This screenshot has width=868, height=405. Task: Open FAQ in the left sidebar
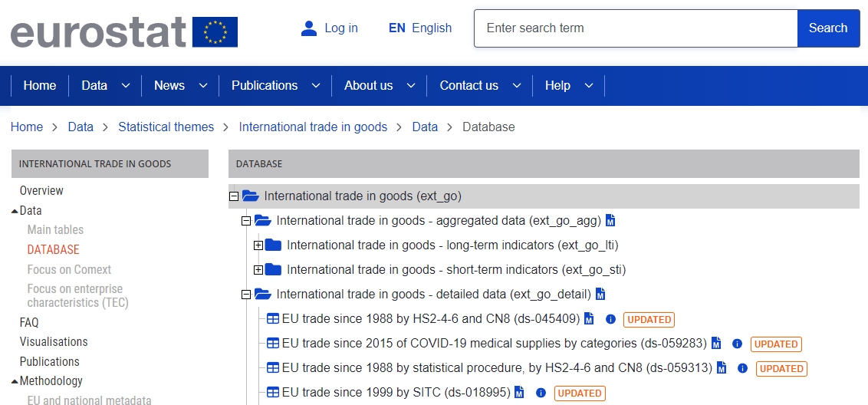[x=29, y=322]
